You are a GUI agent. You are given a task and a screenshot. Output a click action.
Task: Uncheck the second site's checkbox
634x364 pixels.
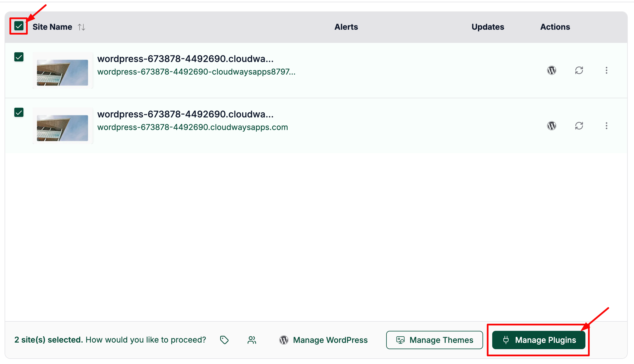pyautogui.click(x=19, y=113)
